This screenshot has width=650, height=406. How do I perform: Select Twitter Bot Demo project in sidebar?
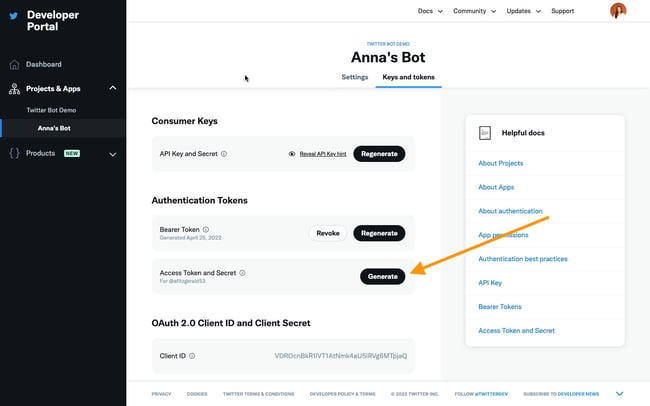51,110
